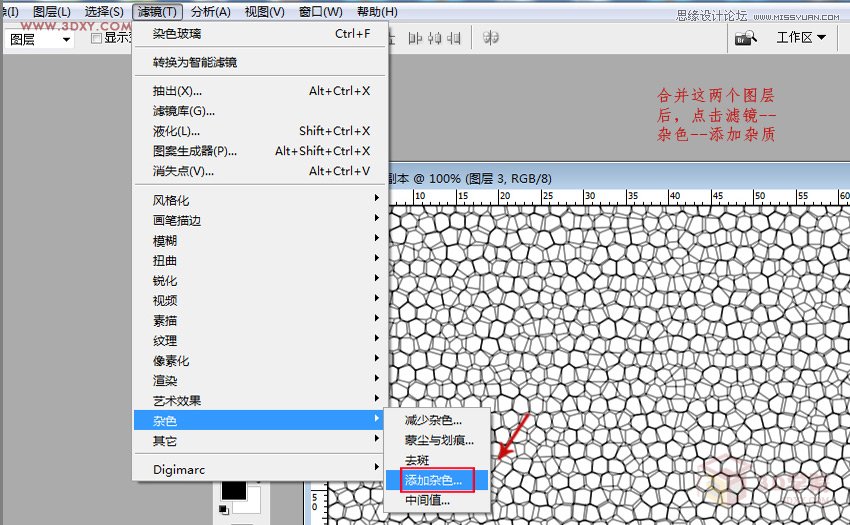Image resolution: width=850 pixels, height=525 pixels.
Task: Choose 液化(L)... from the filter menu
Action: (x=261, y=131)
